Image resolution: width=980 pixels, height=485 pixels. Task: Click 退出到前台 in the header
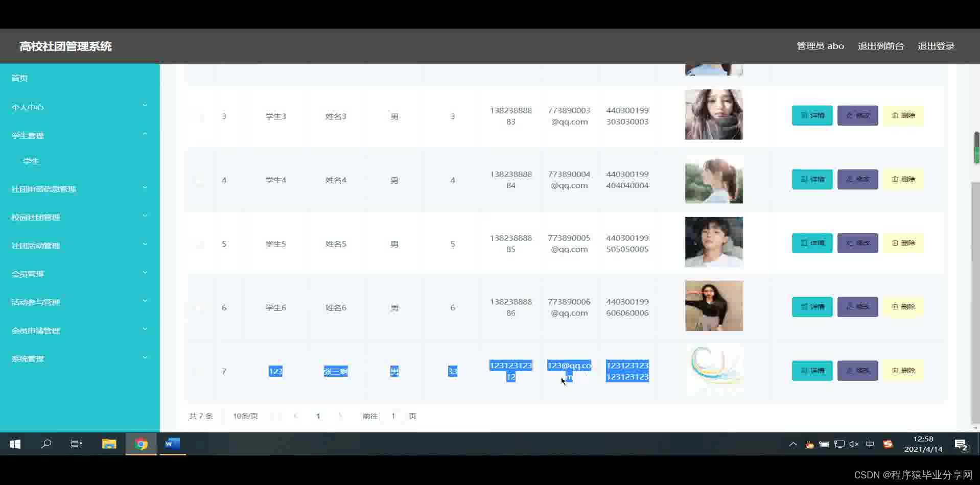pyautogui.click(x=881, y=46)
